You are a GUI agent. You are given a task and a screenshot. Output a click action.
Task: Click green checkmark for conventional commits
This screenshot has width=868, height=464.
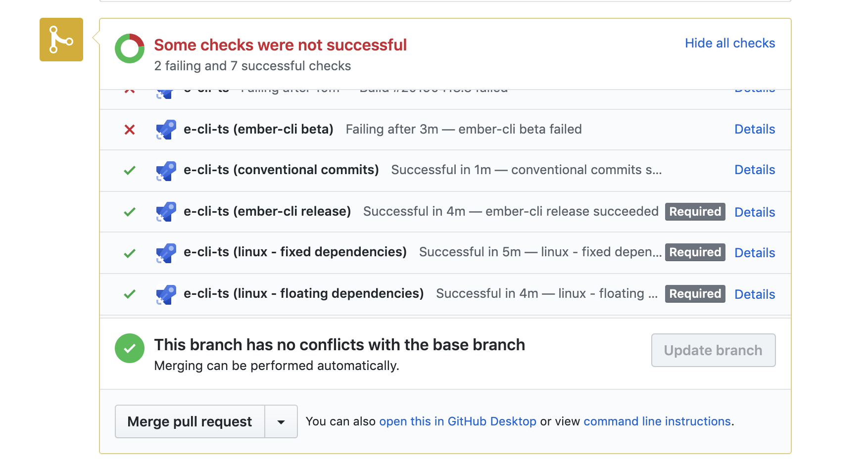(x=130, y=171)
